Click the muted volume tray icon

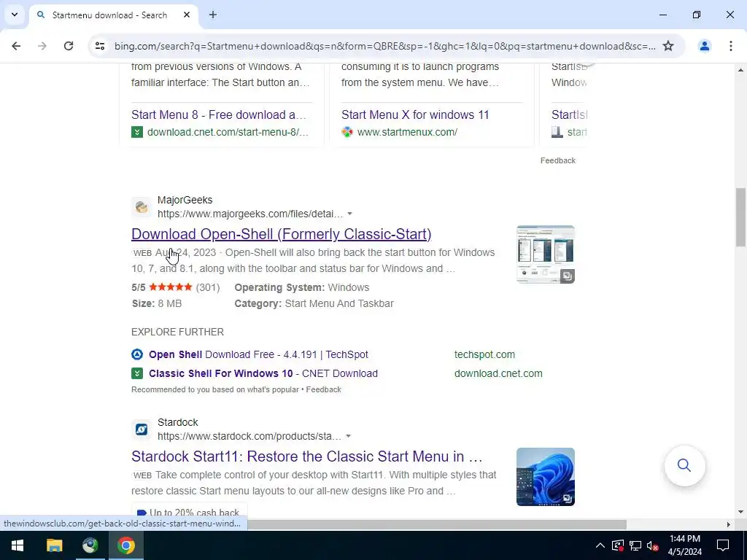click(x=653, y=545)
